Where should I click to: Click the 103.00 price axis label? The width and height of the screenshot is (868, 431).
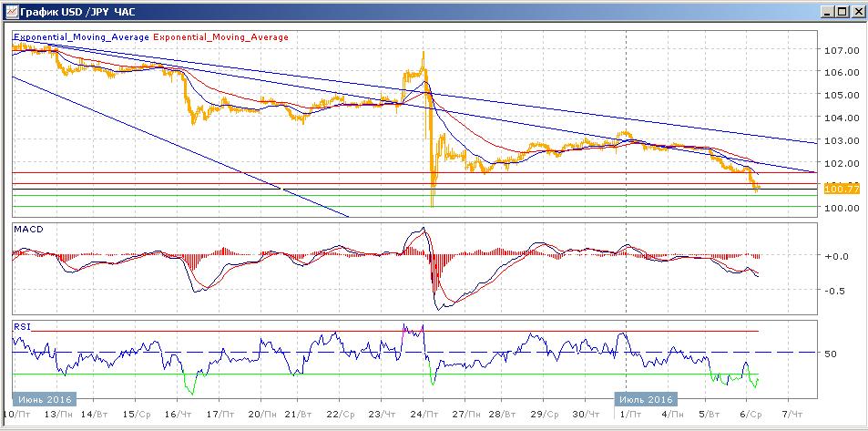[842, 140]
